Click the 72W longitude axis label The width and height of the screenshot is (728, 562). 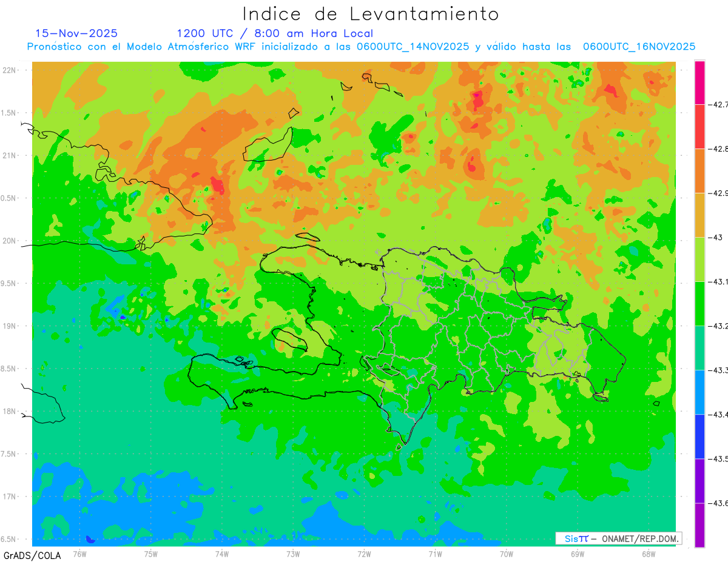pyautogui.click(x=364, y=554)
